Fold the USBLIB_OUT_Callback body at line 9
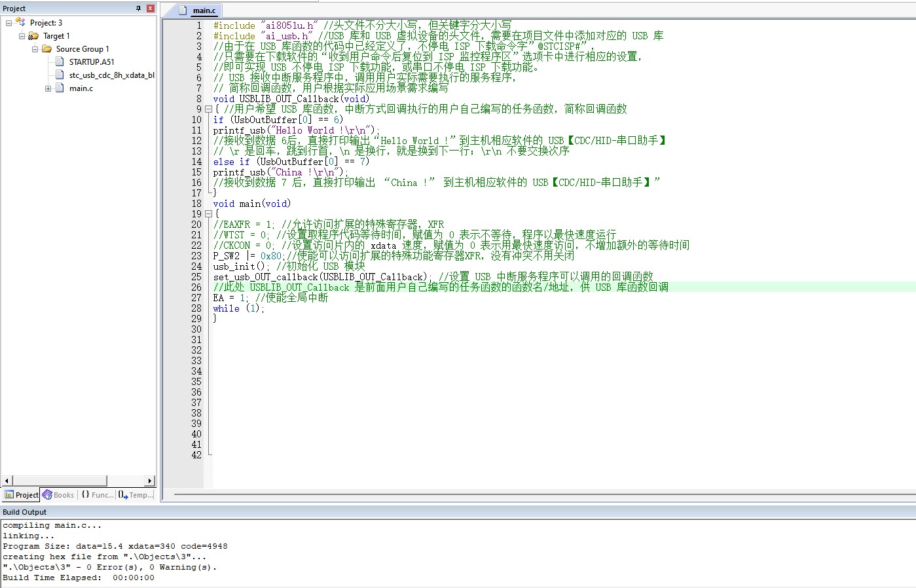Viewport: 916px width, 588px height. tap(208, 109)
